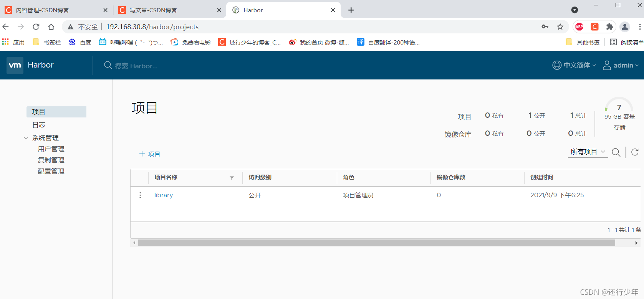Open the 中文简体 language dropdown
The image size is (644, 299).
pos(574,65)
